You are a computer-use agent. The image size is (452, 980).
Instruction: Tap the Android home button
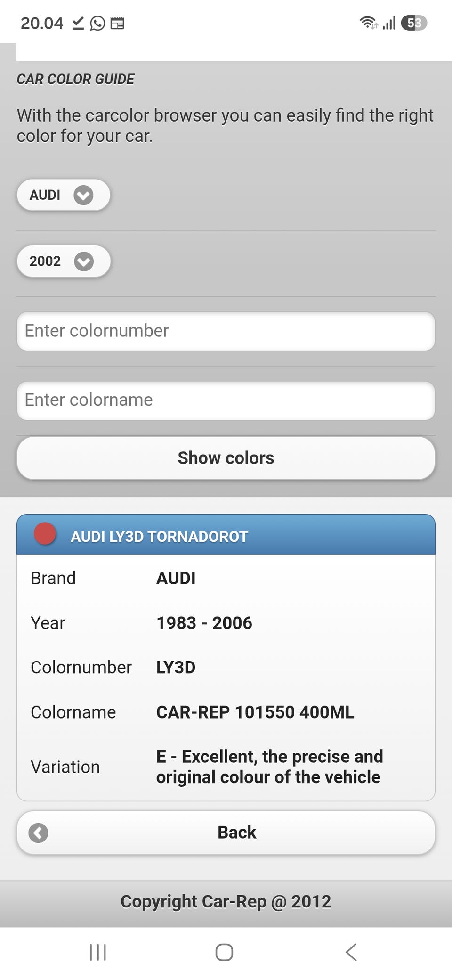[224, 952]
